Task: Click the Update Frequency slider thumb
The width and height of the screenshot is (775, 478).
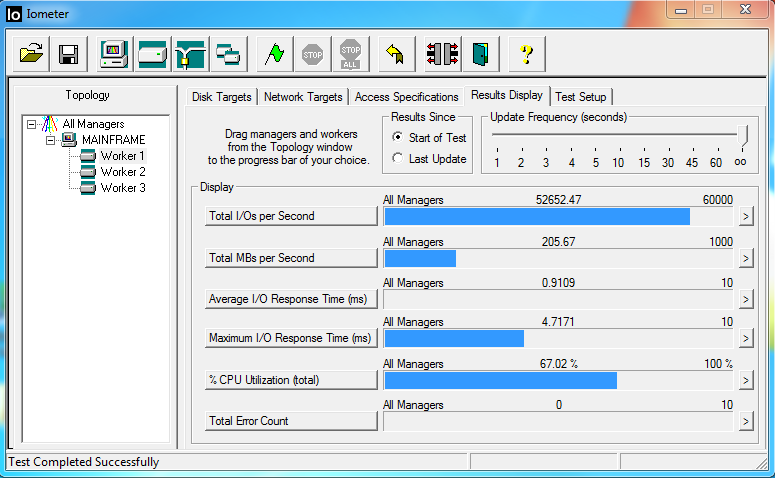Action: (x=742, y=135)
